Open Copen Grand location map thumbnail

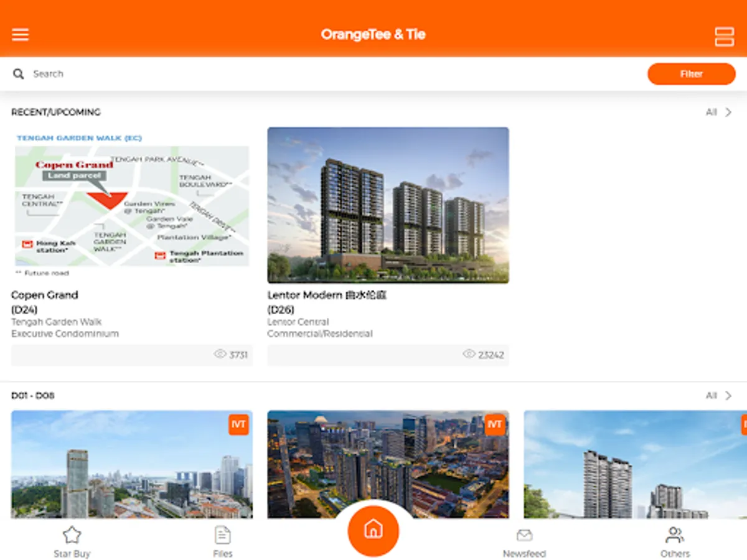tap(132, 205)
